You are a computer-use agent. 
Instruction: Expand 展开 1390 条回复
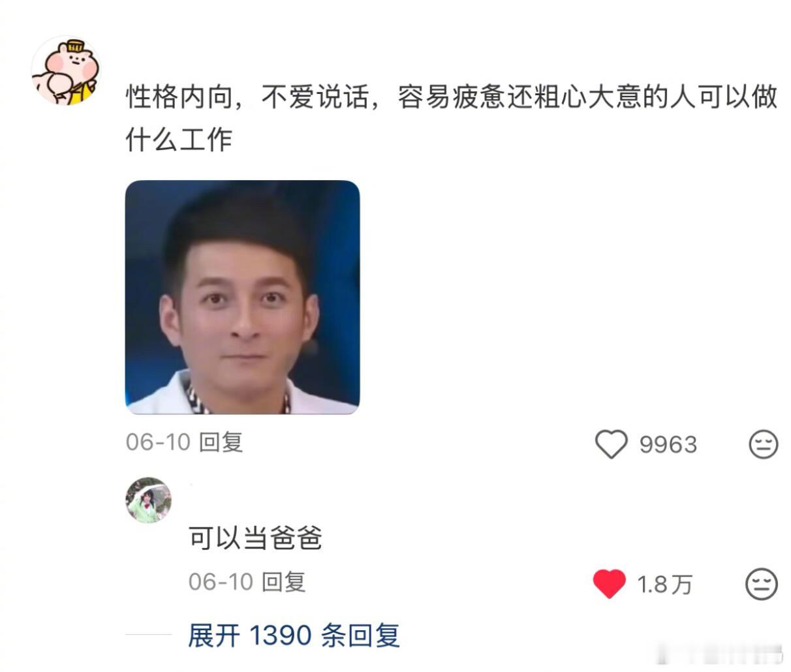(x=294, y=635)
